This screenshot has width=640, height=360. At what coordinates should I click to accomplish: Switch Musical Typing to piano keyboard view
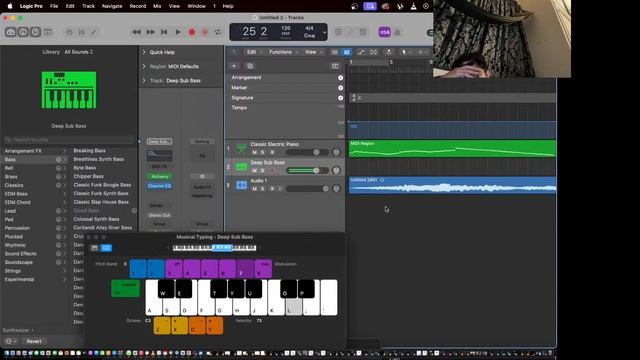coord(95,248)
